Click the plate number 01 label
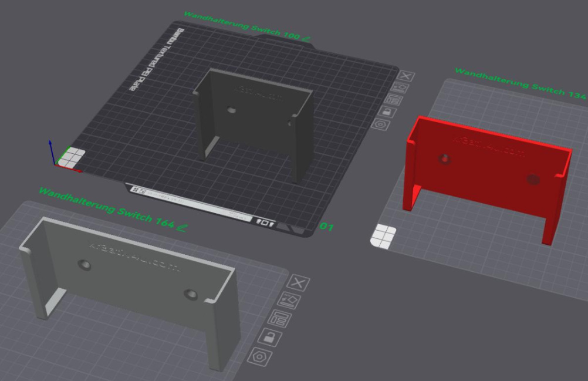588x381 pixels. 327,227
